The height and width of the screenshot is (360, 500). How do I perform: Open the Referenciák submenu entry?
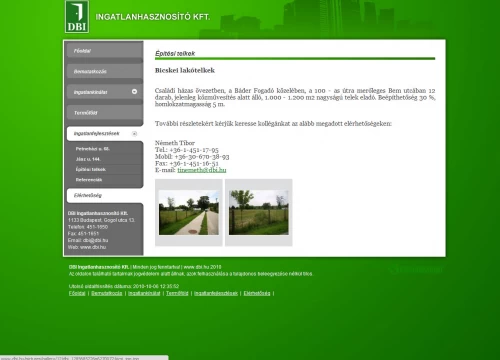click(x=89, y=180)
